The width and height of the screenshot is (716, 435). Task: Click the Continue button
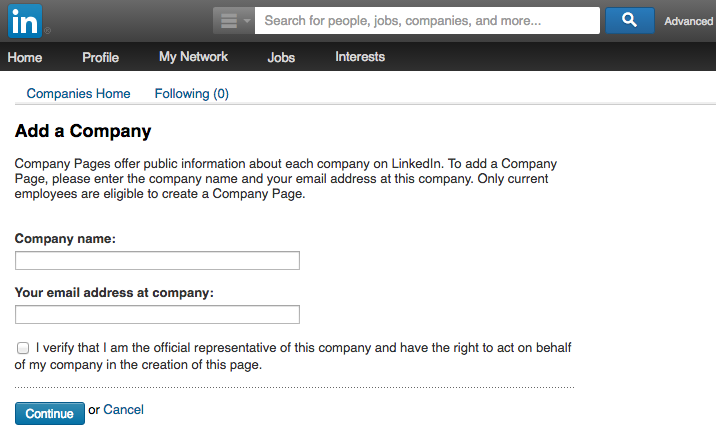[49, 414]
